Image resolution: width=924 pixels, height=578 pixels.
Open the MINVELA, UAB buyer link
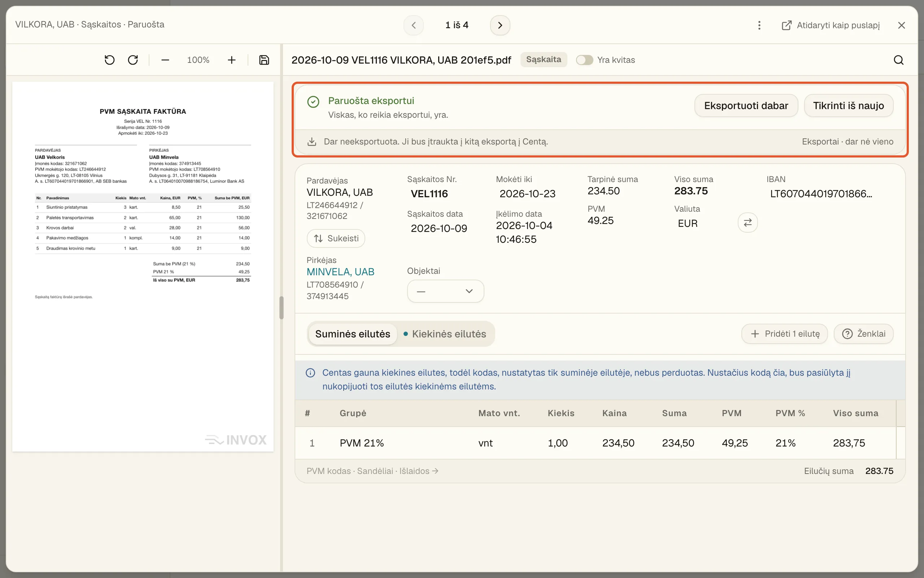340,272
